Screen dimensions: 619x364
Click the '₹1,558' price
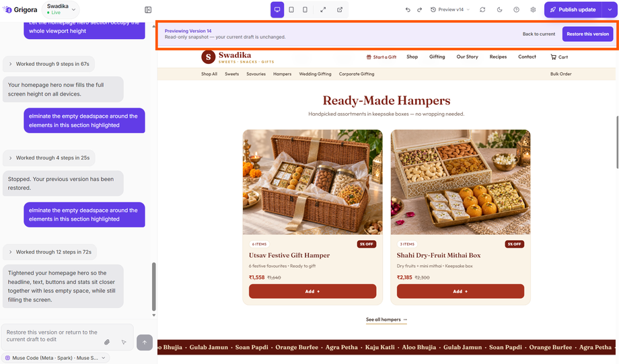point(256,277)
